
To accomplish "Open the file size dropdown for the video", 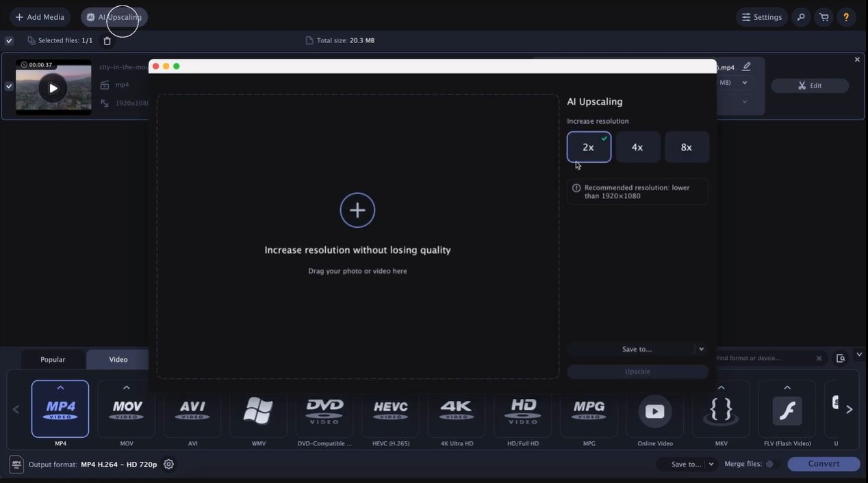I will click(x=743, y=82).
